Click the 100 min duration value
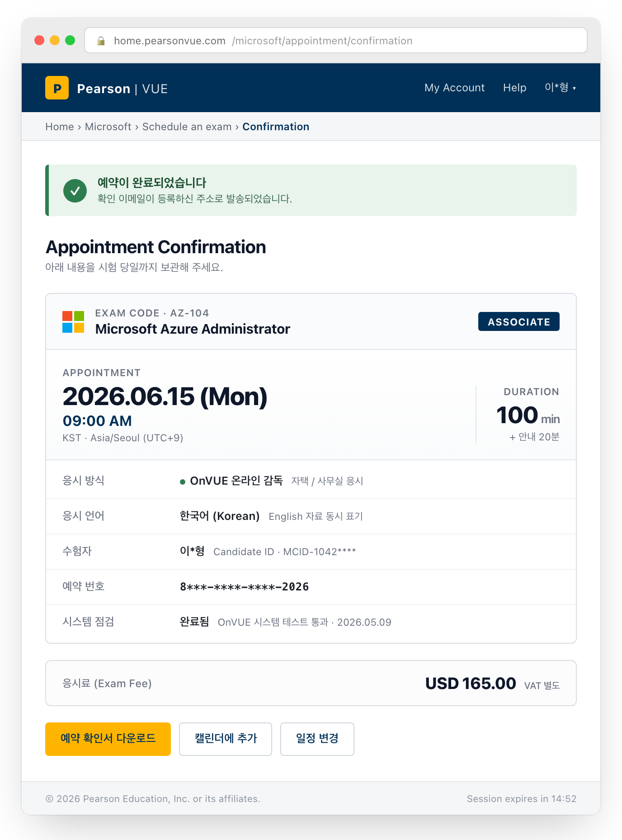The image size is (622, 840). tap(528, 415)
